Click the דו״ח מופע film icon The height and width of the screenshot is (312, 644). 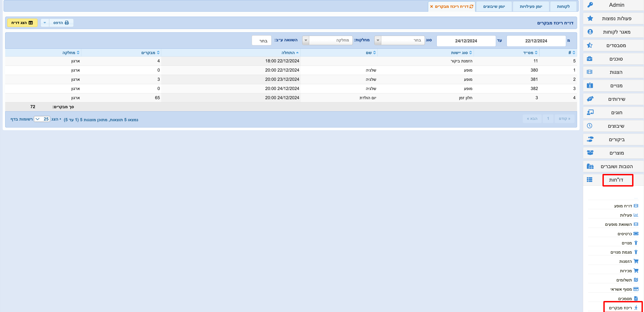click(636, 206)
